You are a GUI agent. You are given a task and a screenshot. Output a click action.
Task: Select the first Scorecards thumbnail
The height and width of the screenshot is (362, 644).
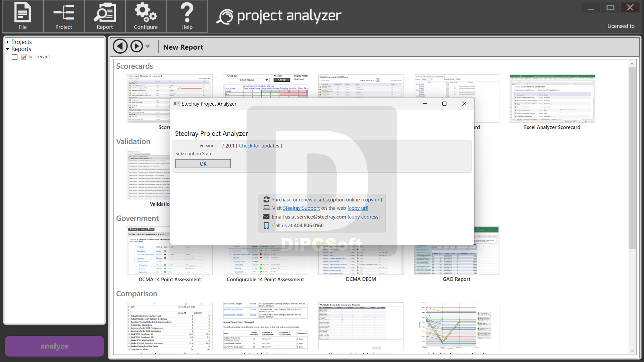point(149,99)
